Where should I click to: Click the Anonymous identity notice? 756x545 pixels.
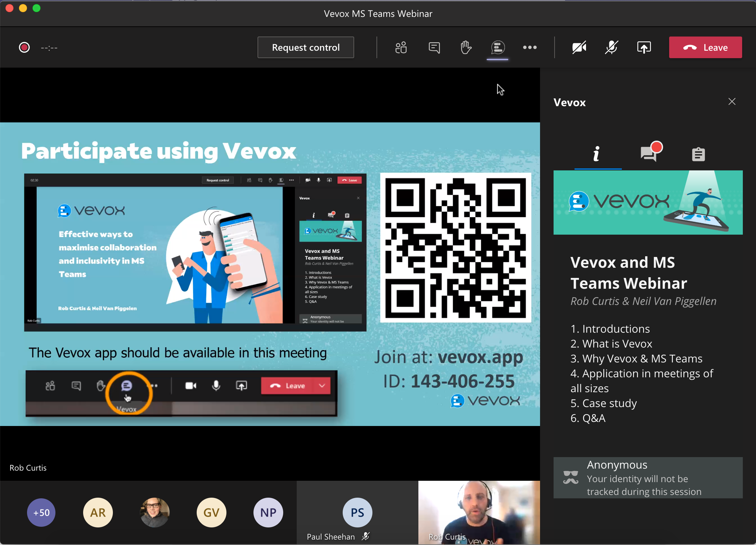point(648,478)
